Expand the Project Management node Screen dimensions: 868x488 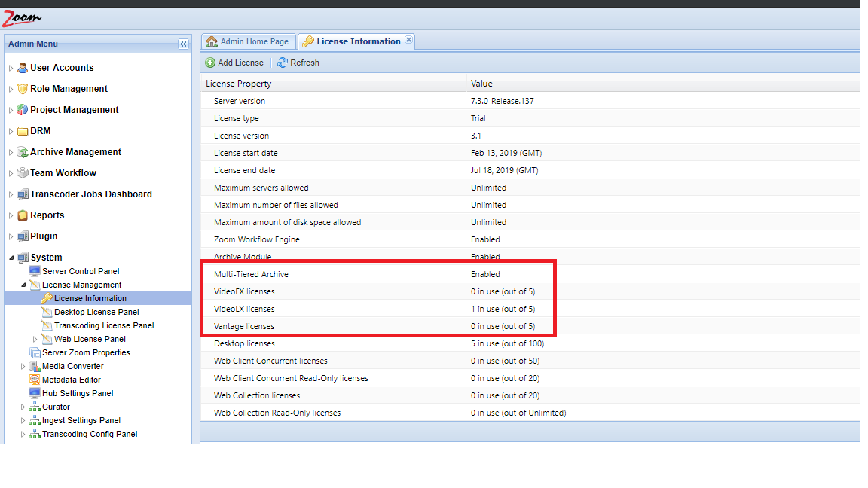(11, 110)
